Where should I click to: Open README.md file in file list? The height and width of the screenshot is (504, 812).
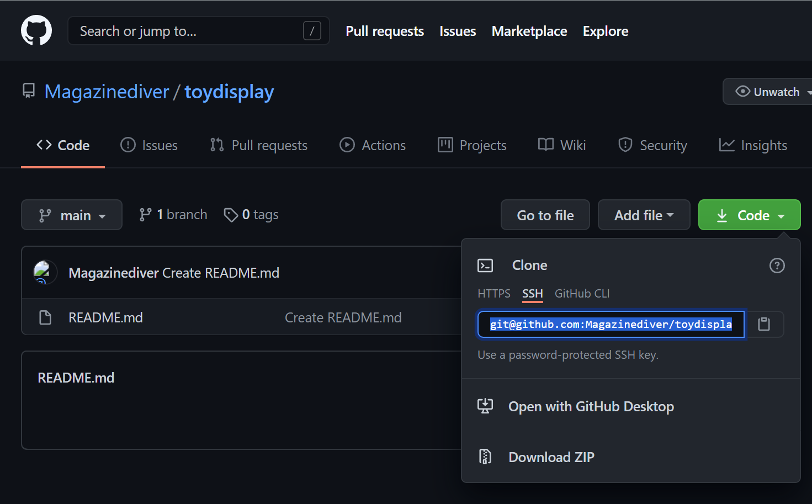coord(105,317)
